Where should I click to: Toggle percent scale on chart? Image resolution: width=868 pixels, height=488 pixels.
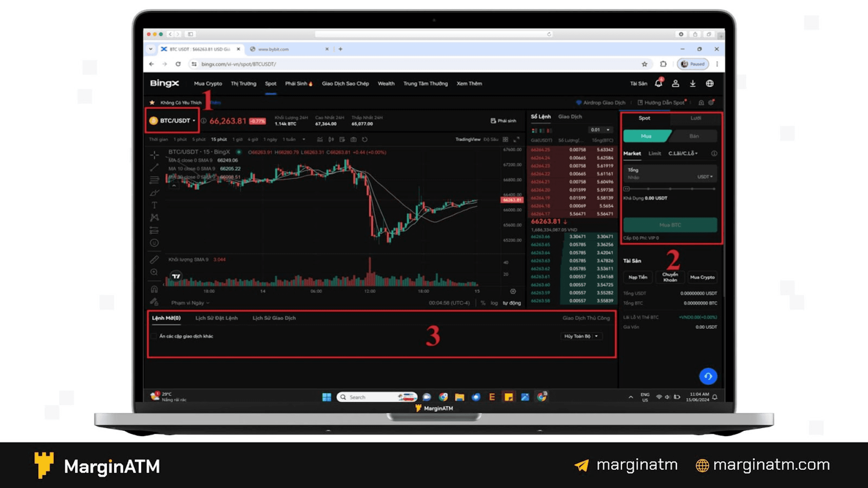click(483, 303)
